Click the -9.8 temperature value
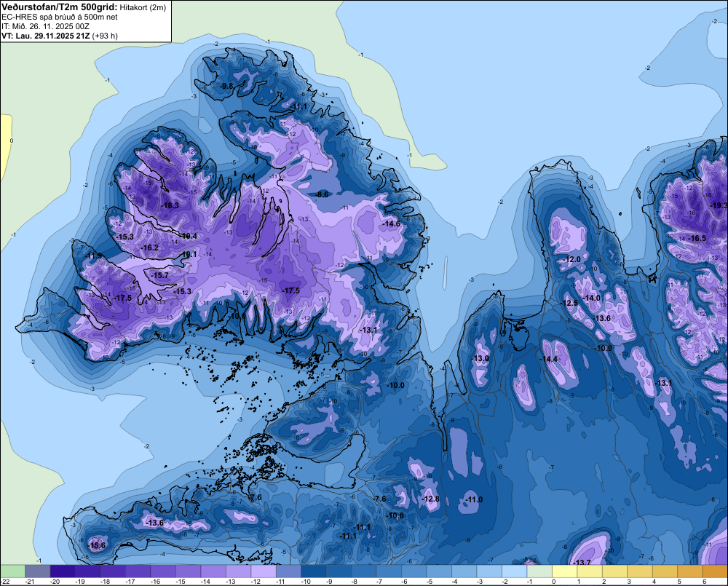Screen dimensions: 728x586 coord(226,86)
